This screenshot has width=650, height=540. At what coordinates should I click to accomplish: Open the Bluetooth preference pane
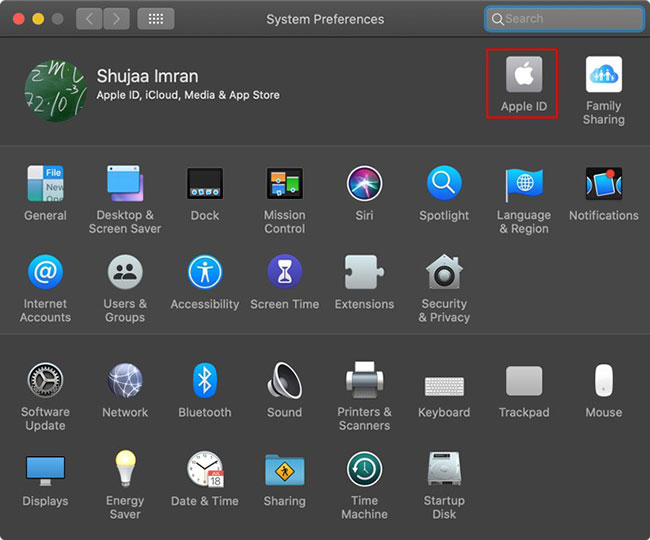[204, 381]
